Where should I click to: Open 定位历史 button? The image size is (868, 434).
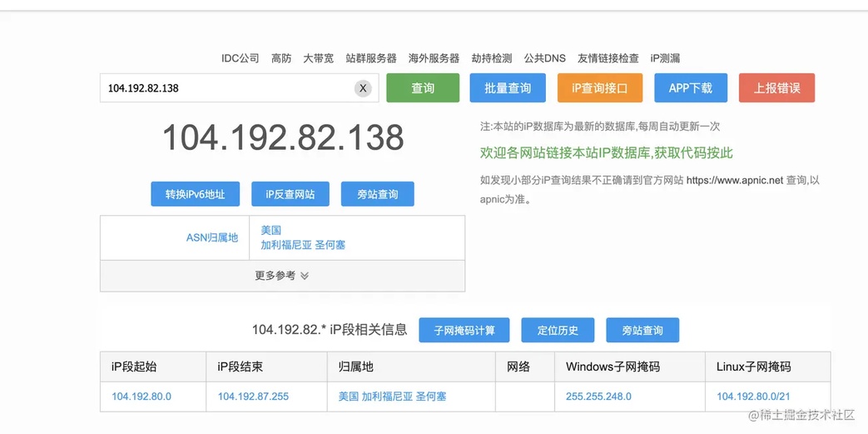[558, 331]
